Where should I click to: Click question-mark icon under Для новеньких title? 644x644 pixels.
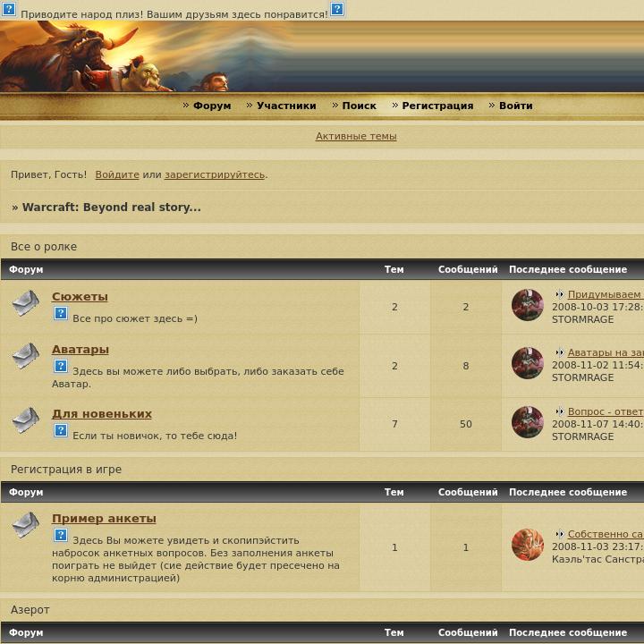coord(61,430)
